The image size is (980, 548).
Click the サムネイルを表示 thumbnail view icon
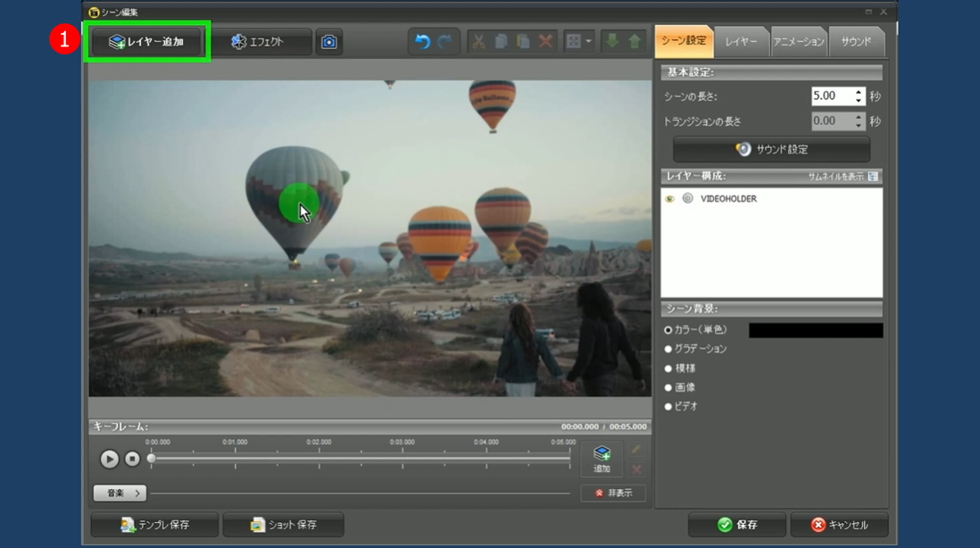[x=873, y=177]
